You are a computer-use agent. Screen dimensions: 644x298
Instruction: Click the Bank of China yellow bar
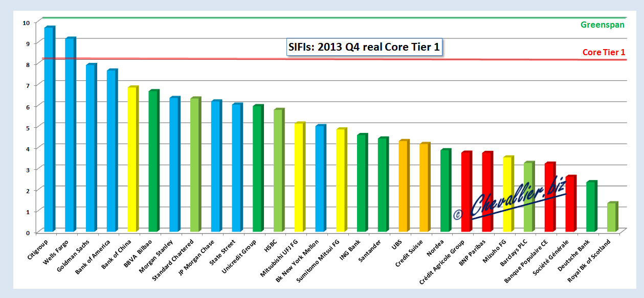pyautogui.click(x=133, y=159)
